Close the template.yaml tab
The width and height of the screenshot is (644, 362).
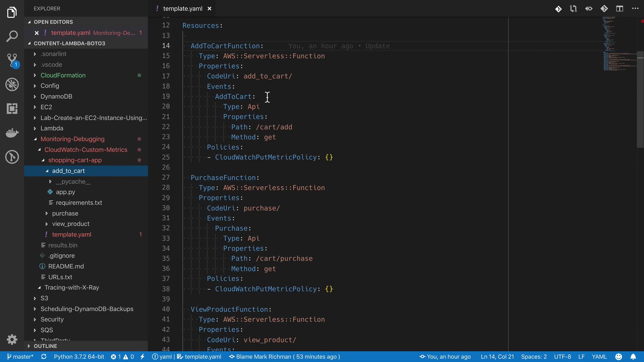209,9
